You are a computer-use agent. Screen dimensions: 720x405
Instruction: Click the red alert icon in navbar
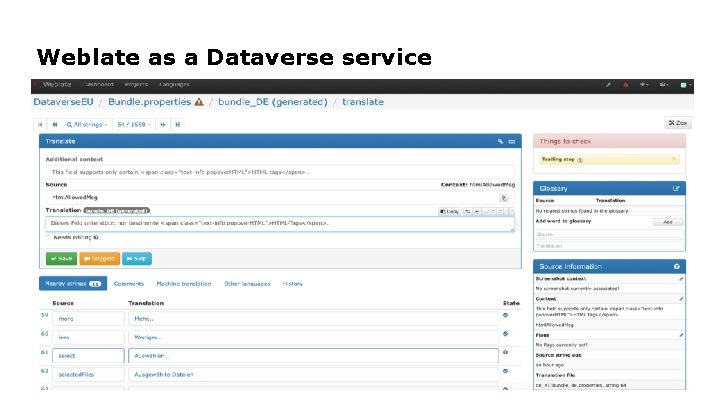pos(625,85)
